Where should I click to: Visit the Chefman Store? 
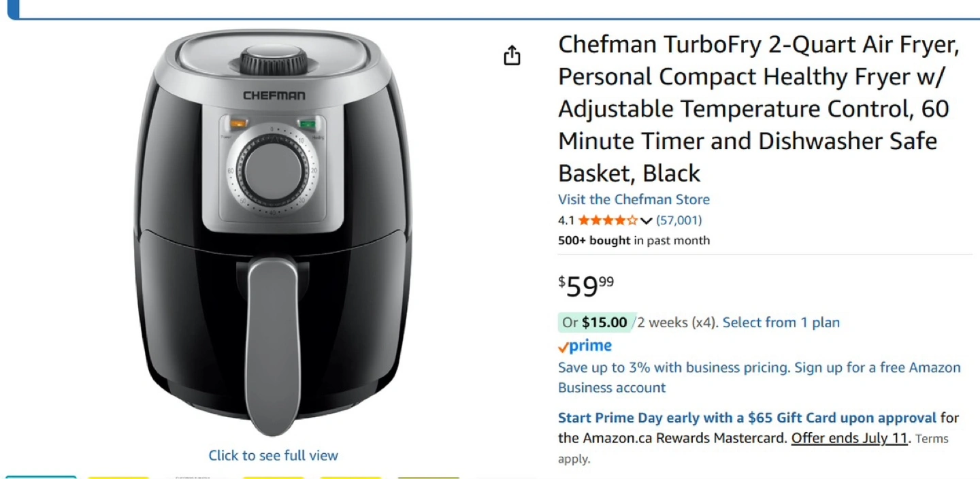coord(634,199)
